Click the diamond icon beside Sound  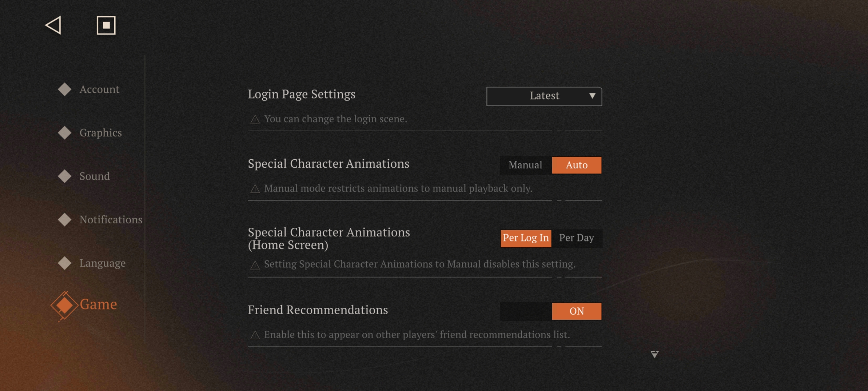tap(65, 176)
